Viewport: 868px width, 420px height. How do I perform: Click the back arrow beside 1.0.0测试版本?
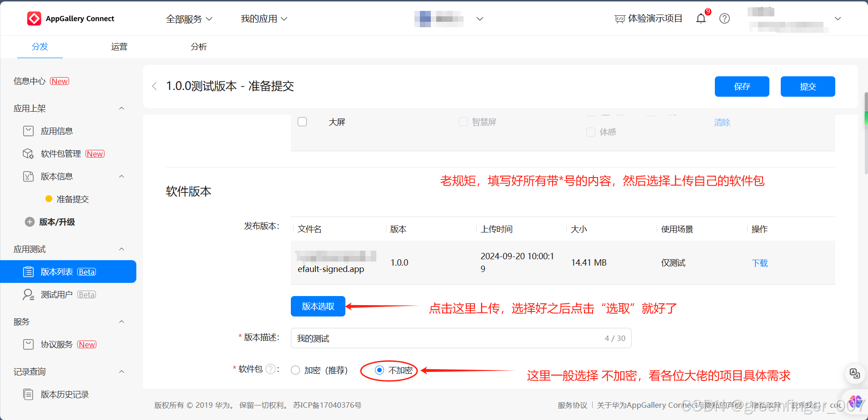155,86
